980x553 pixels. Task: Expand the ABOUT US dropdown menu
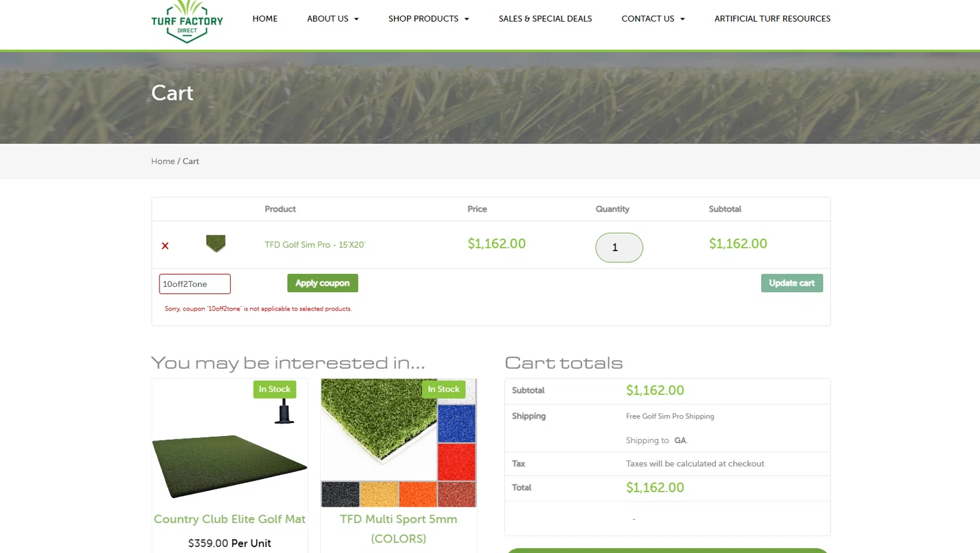coord(333,19)
